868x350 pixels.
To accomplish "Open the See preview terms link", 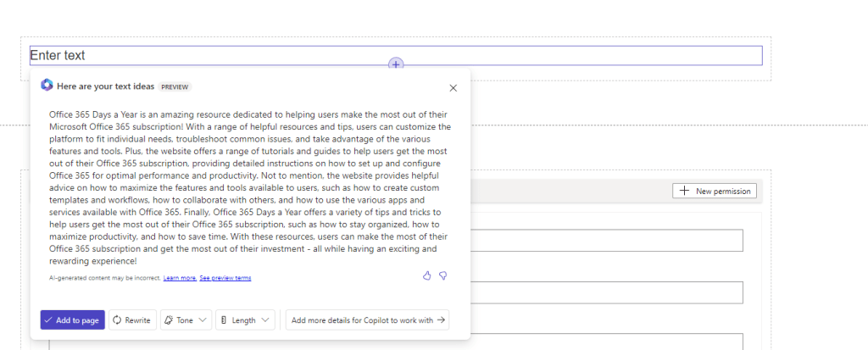I will 225,278.
